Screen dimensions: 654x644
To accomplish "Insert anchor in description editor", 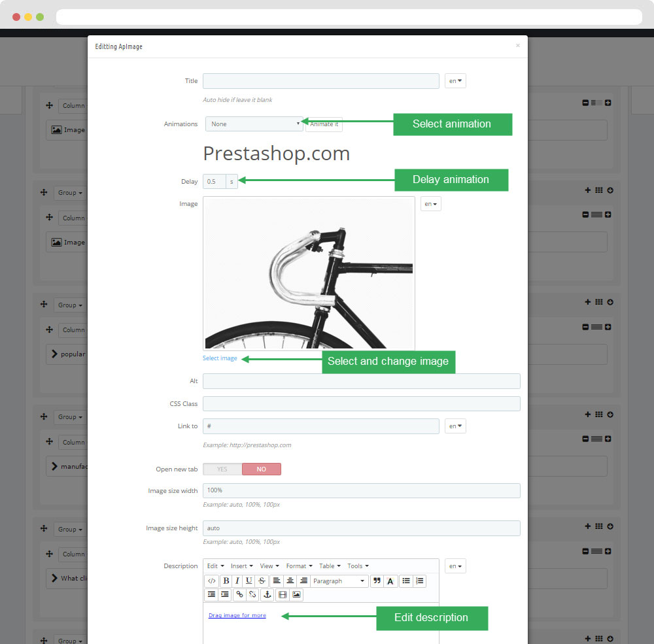I will pos(267,594).
